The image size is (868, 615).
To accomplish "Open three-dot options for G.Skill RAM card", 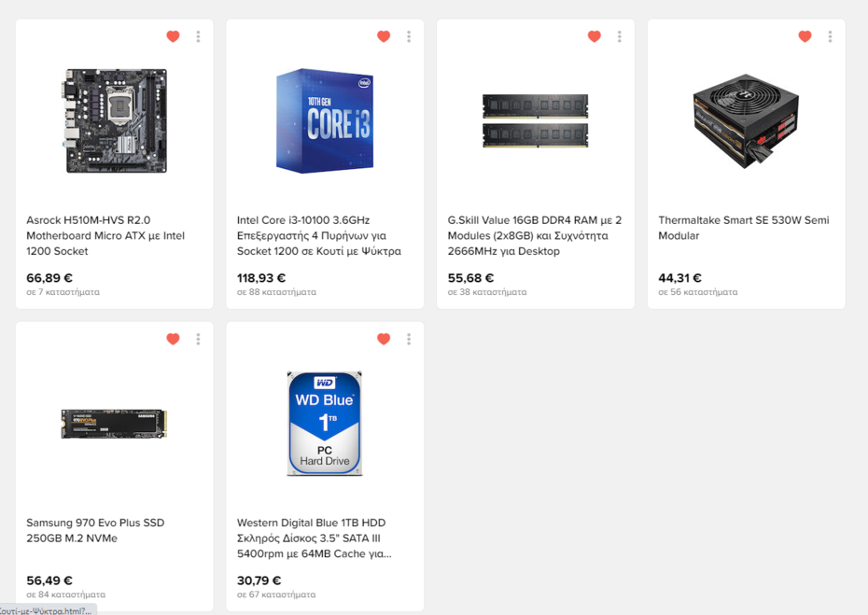I will point(619,36).
